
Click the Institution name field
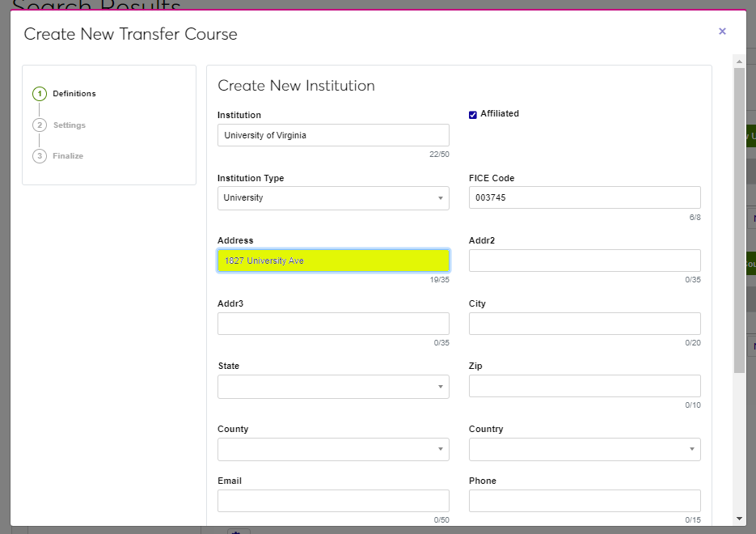coord(333,135)
